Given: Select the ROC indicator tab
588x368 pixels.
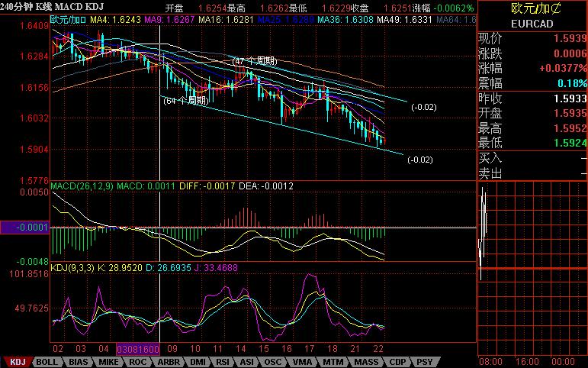Looking at the screenshot, I should (x=137, y=362).
